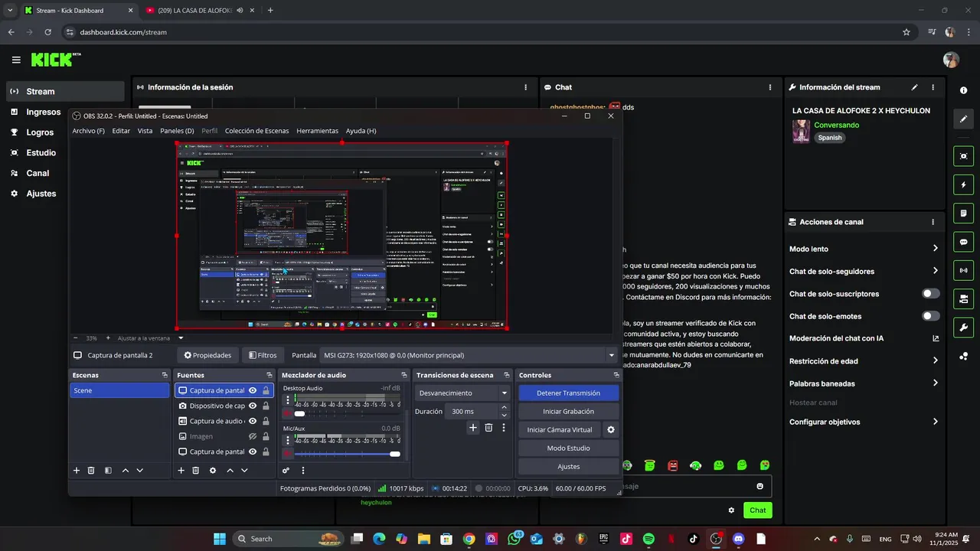
Task: Open virtual camera settings gear
Action: tap(611, 430)
